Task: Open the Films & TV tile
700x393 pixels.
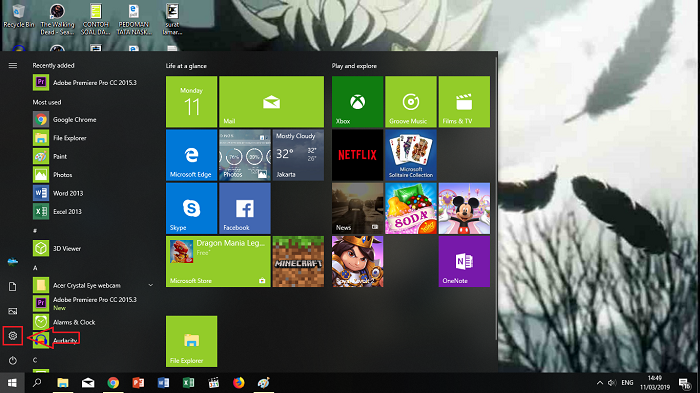Action: pos(464,101)
